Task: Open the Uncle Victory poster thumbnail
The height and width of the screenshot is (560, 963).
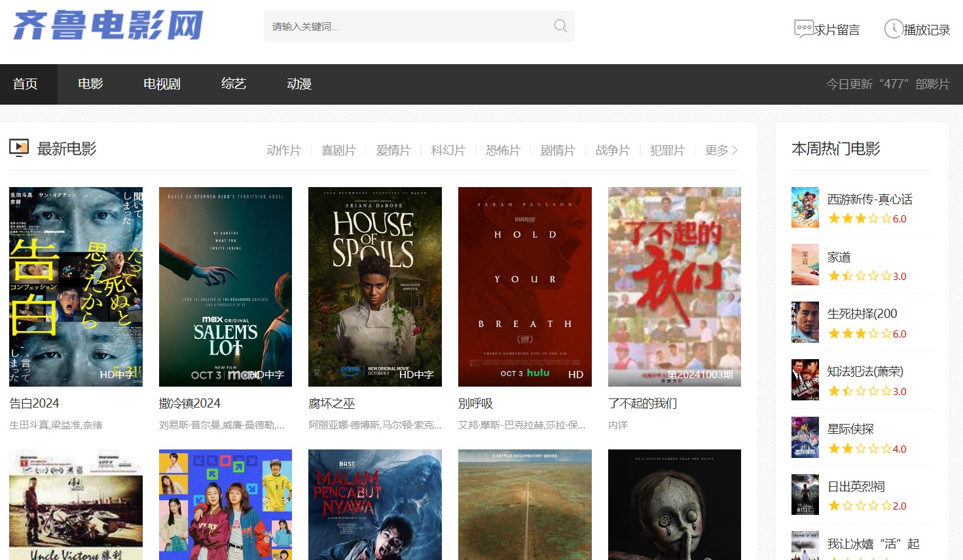Action: [x=76, y=504]
